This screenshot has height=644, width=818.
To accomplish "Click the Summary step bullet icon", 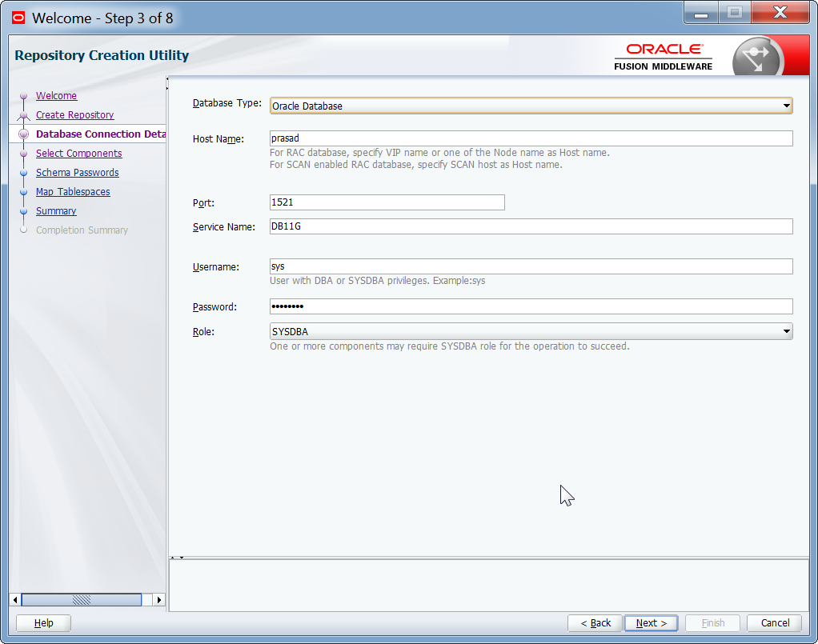I will point(23,211).
